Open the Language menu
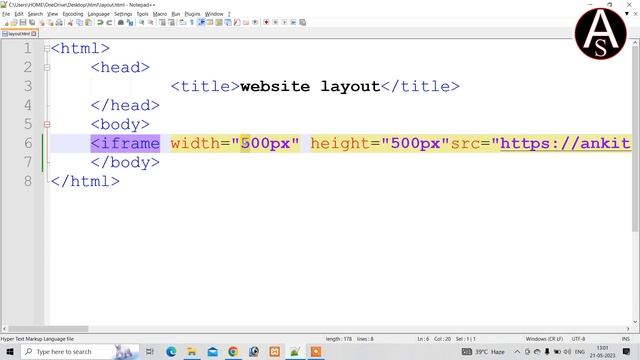This screenshot has height=360, width=640. pos(99,14)
